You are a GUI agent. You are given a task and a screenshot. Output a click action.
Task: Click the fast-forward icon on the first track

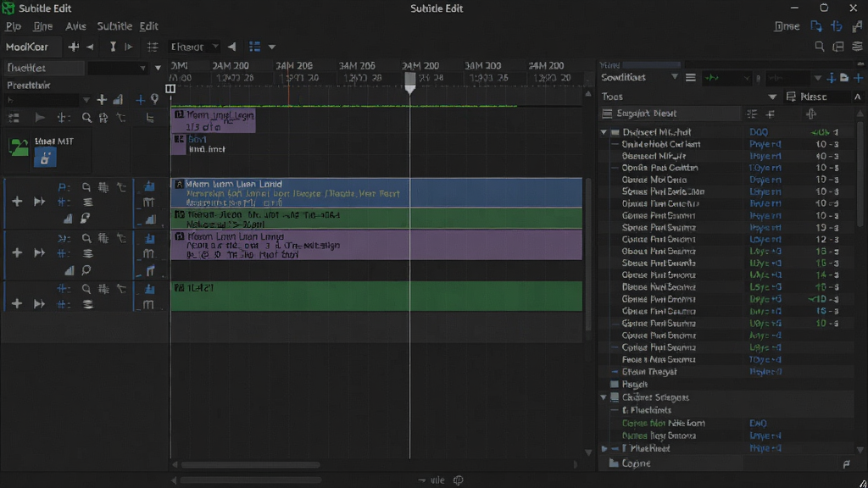[39, 202]
